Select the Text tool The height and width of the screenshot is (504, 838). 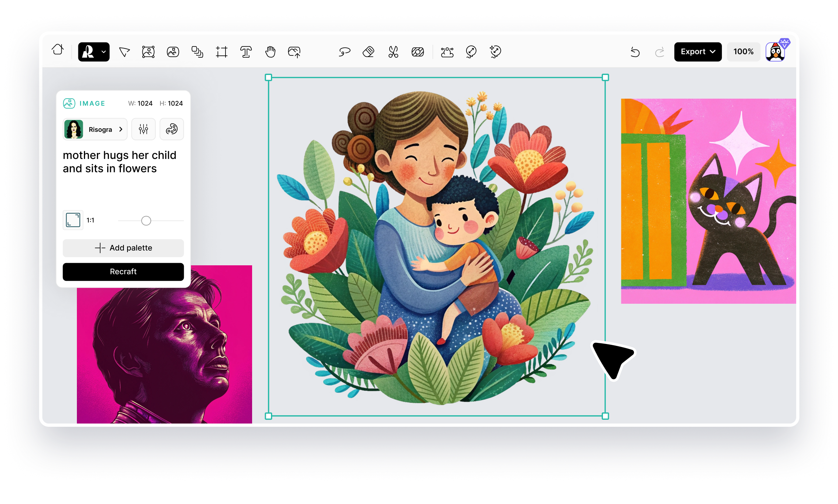point(246,52)
